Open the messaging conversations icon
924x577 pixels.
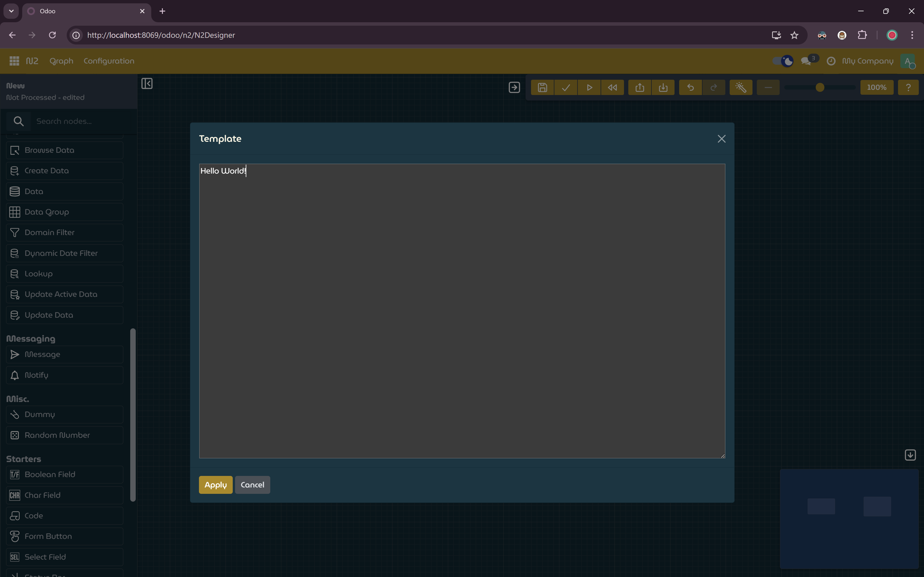point(806,61)
